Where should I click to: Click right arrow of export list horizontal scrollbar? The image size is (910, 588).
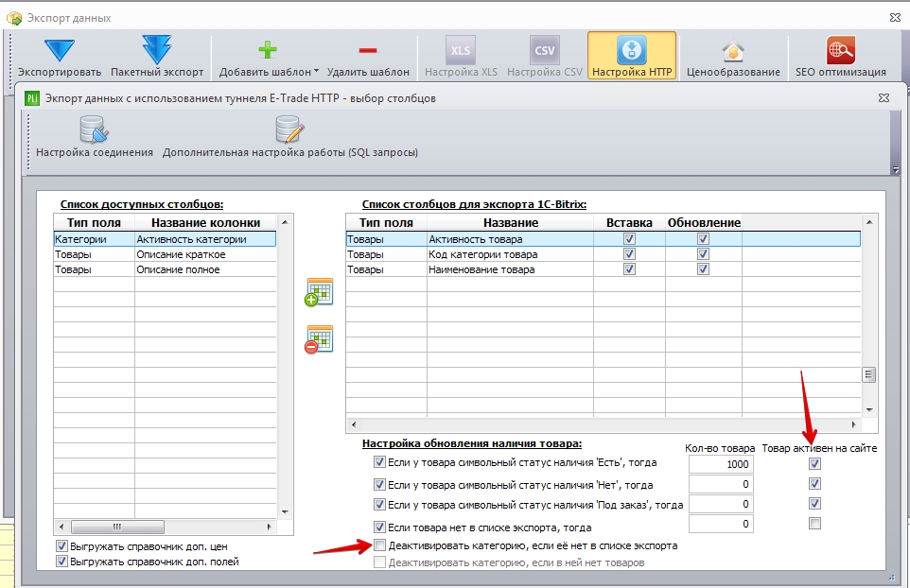coord(853,424)
